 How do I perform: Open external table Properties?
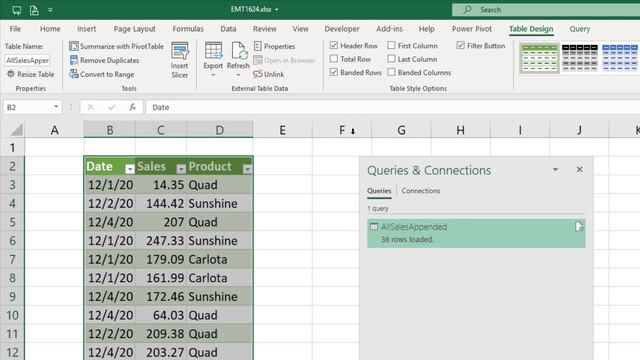[274, 46]
